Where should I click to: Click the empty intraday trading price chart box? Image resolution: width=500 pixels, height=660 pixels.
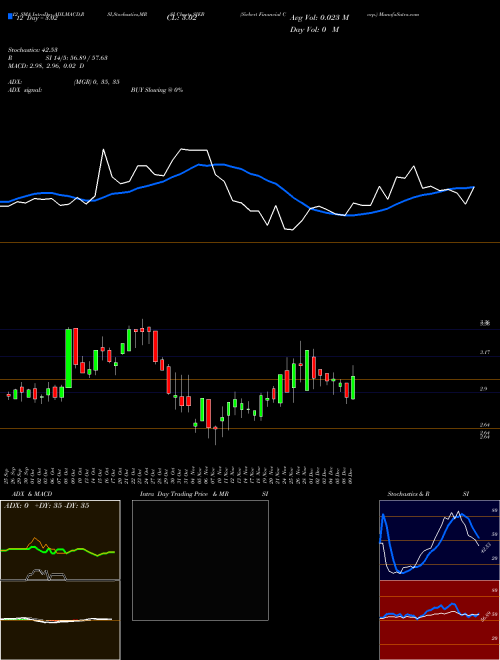point(200,560)
